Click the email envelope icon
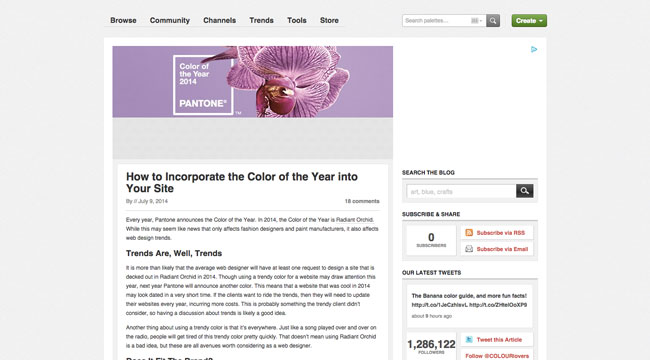650x360 pixels. 469,249
